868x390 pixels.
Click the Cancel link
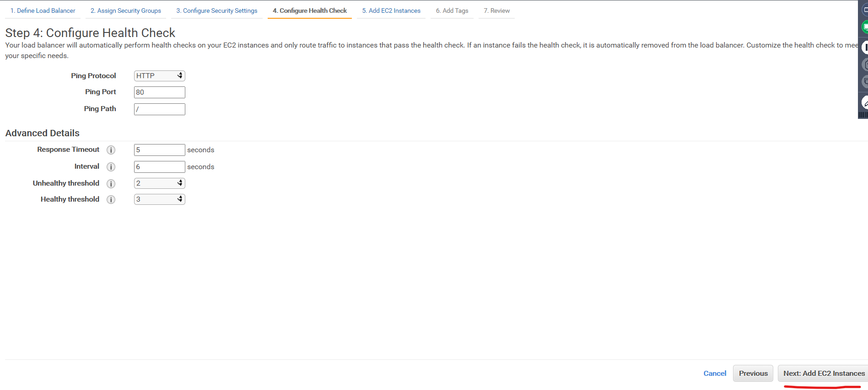tap(715, 374)
